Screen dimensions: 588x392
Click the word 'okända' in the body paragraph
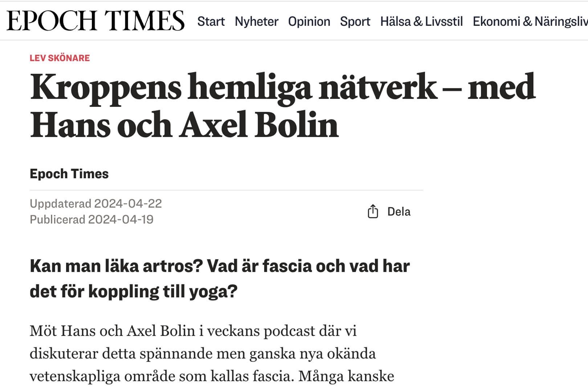(x=351, y=354)
